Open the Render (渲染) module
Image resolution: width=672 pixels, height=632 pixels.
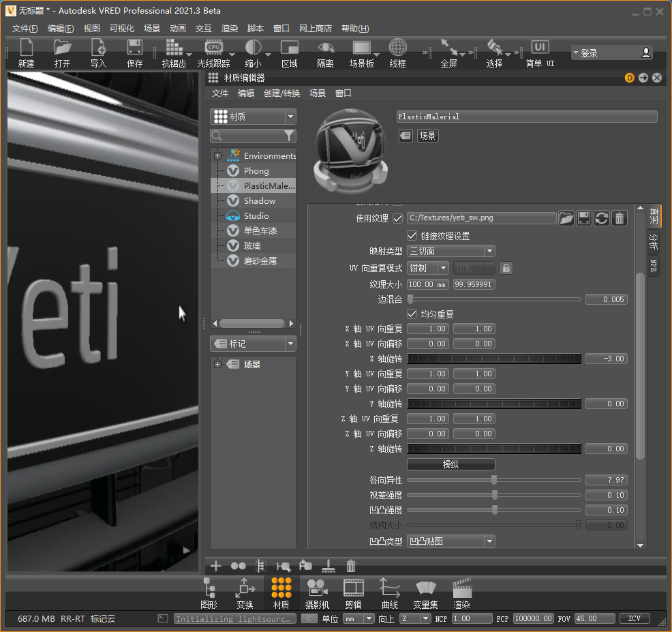click(462, 593)
